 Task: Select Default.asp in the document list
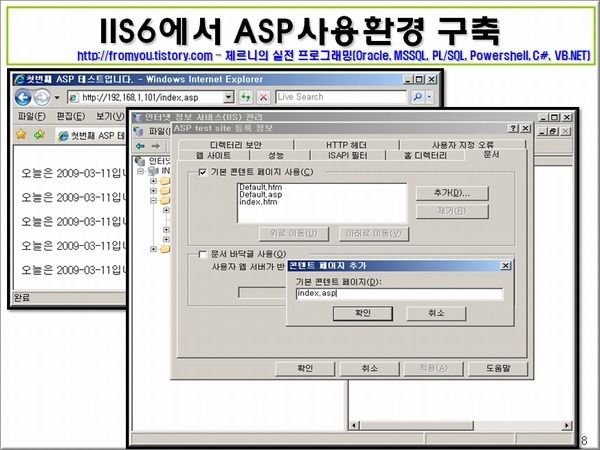pos(261,194)
